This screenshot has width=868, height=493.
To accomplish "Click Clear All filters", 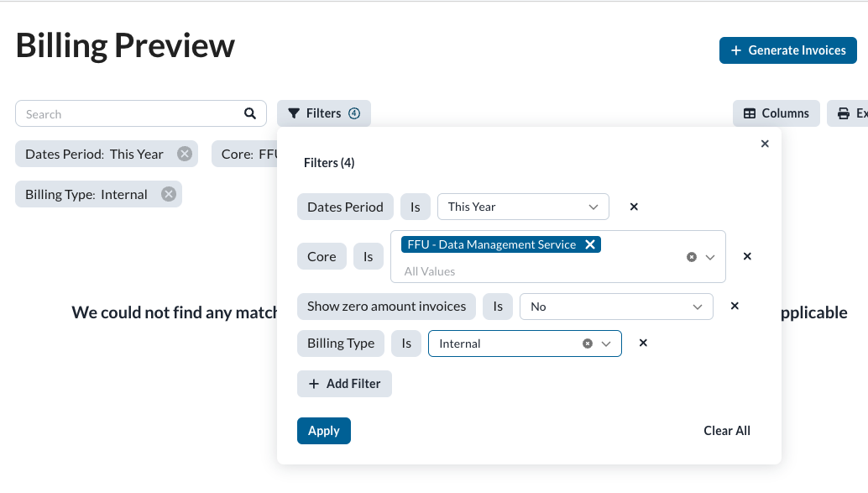I will pos(727,431).
